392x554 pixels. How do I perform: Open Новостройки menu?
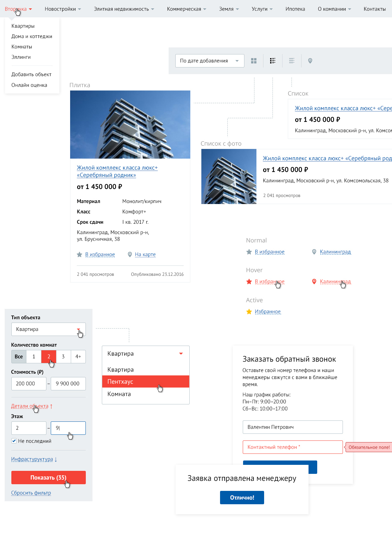click(63, 9)
